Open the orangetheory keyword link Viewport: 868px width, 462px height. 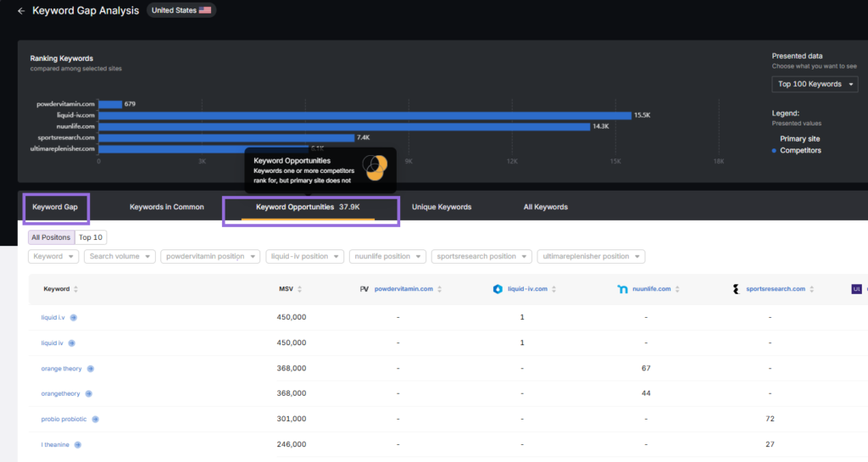pyautogui.click(x=60, y=394)
